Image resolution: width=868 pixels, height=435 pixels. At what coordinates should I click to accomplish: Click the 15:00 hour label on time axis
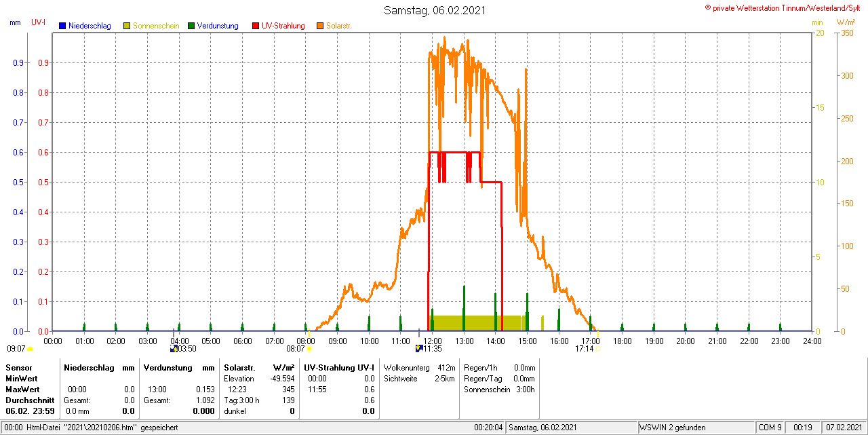[x=527, y=341]
